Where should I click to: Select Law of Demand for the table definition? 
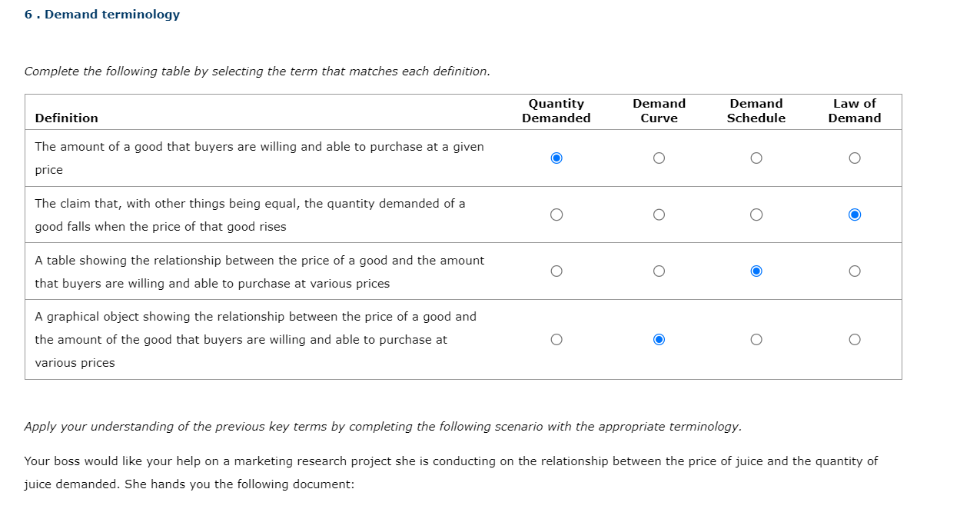[x=855, y=271]
